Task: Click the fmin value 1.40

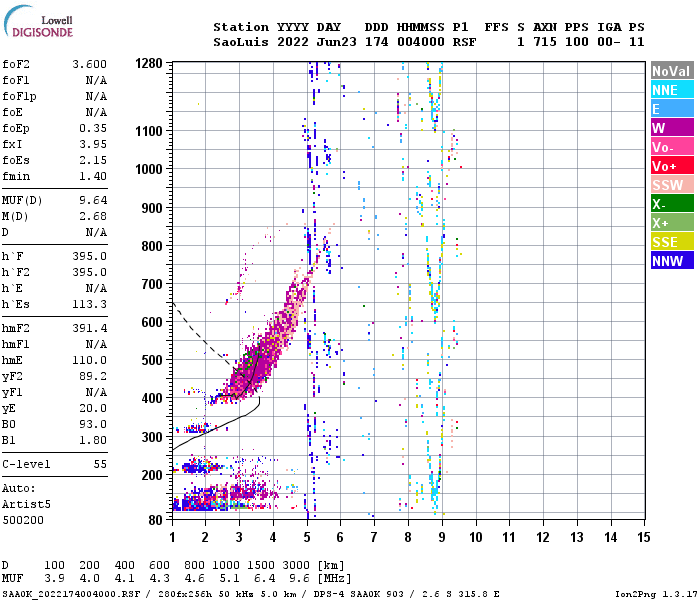Action: (x=93, y=176)
